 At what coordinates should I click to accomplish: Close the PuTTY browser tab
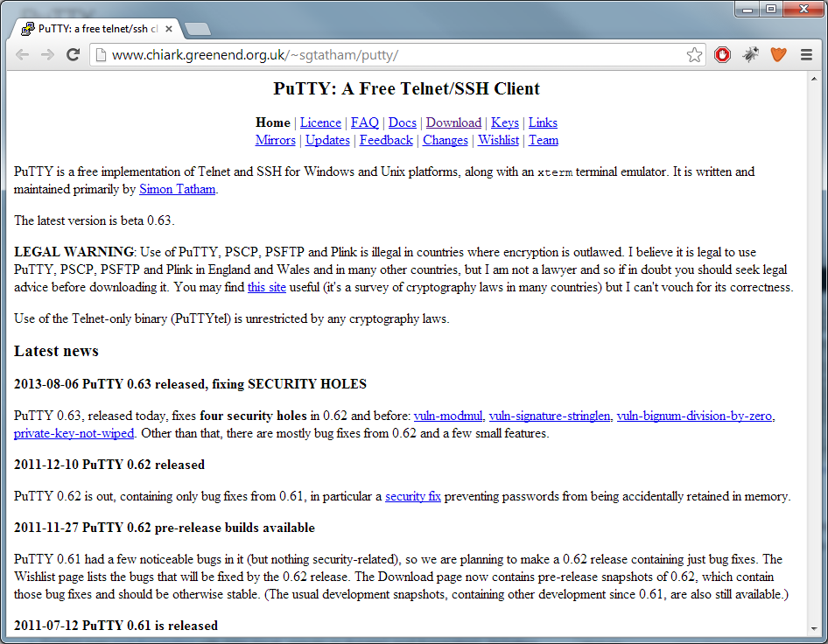[x=168, y=29]
